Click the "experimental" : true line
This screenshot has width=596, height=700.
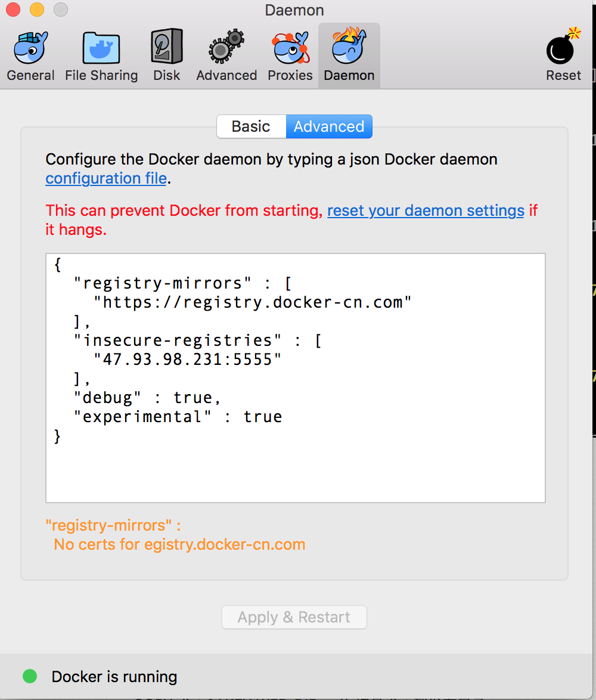(x=178, y=417)
